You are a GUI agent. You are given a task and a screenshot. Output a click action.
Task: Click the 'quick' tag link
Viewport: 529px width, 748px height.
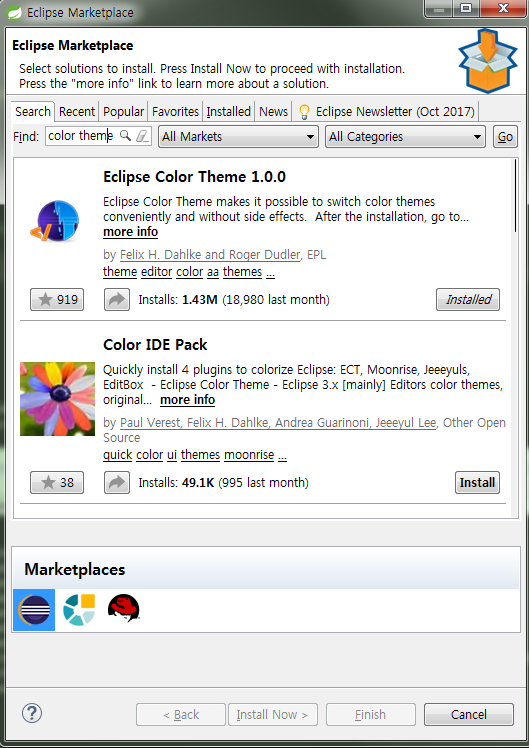tap(117, 455)
